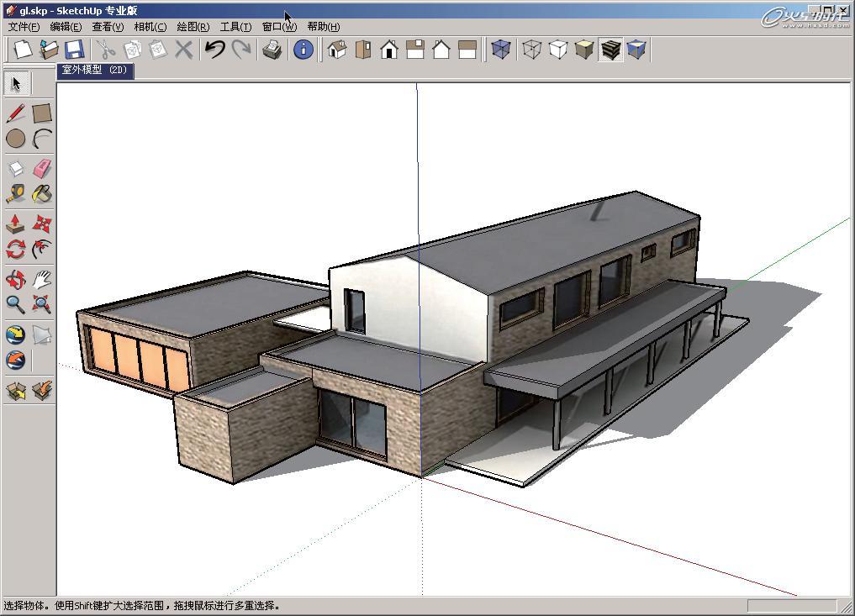Enable Shaded with Textures display mode
This screenshot has height=616, width=855.
(610, 50)
